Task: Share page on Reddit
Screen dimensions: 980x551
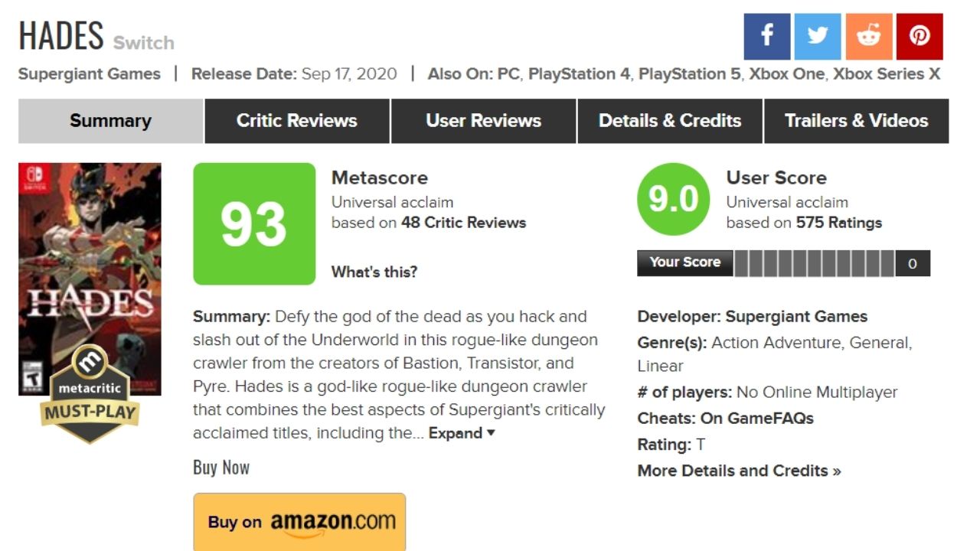Action: [868, 36]
